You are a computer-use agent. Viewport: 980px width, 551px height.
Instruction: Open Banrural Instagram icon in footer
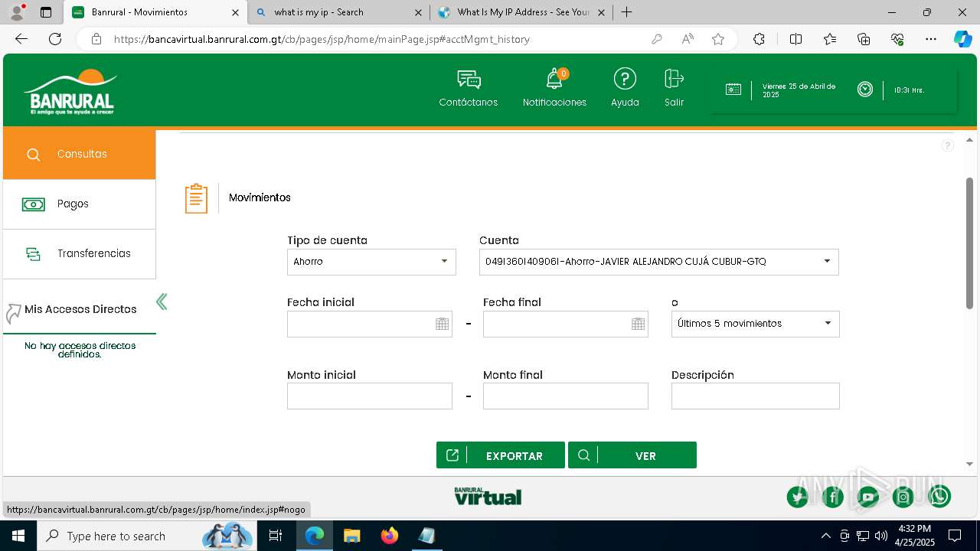pyautogui.click(x=903, y=497)
